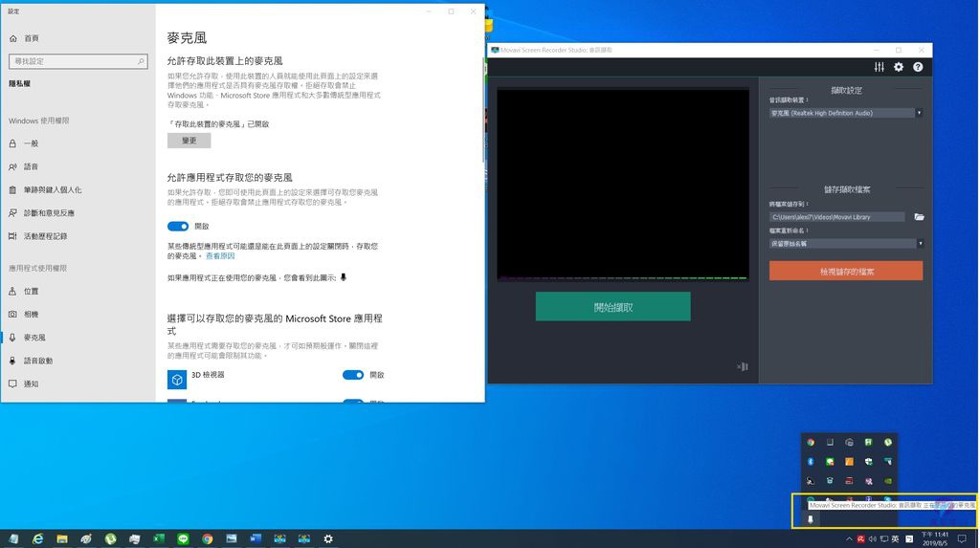Viewport: 980px width, 548px height.
Task: Click the network tray icon
Action: pyautogui.click(x=883, y=538)
